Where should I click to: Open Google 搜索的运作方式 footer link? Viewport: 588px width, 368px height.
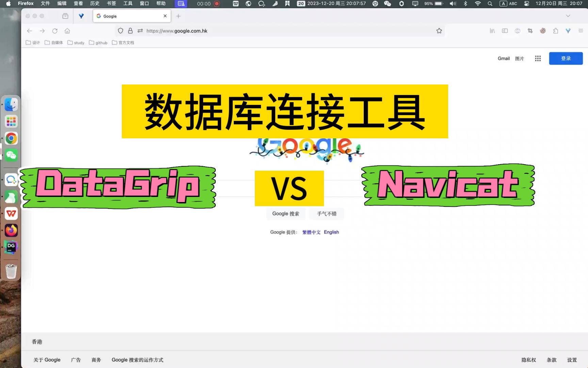pyautogui.click(x=137, y=360)
